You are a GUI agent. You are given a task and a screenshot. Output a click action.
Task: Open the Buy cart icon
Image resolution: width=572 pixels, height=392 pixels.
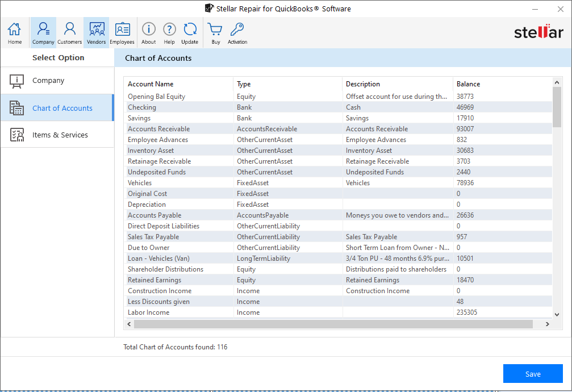[x=216, y=33]
